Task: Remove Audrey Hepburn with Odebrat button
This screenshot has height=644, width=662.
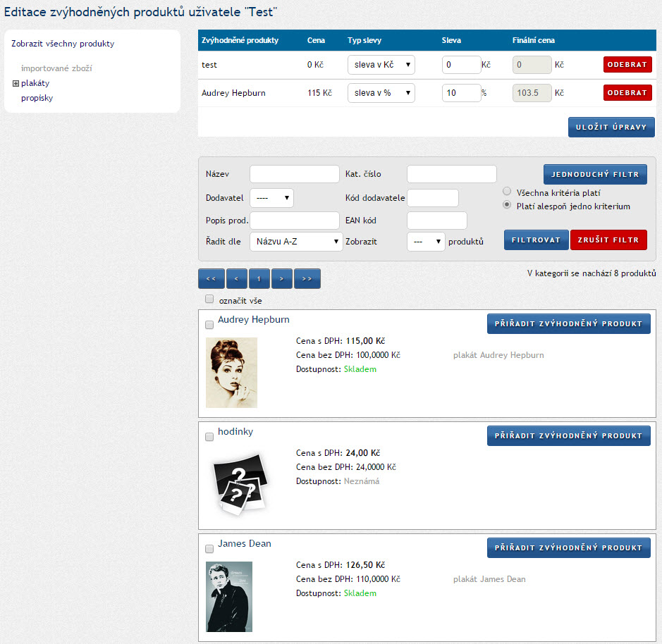Action: point(627,92)
